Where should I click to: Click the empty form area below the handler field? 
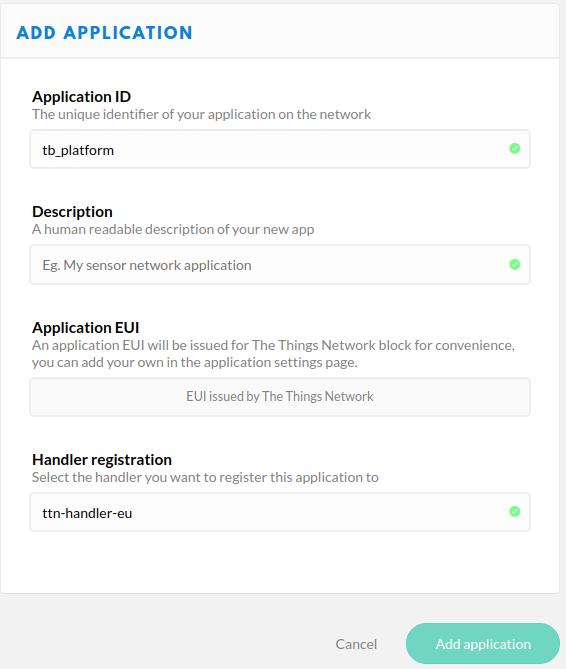pyautogui.click(x=280, y=562)
